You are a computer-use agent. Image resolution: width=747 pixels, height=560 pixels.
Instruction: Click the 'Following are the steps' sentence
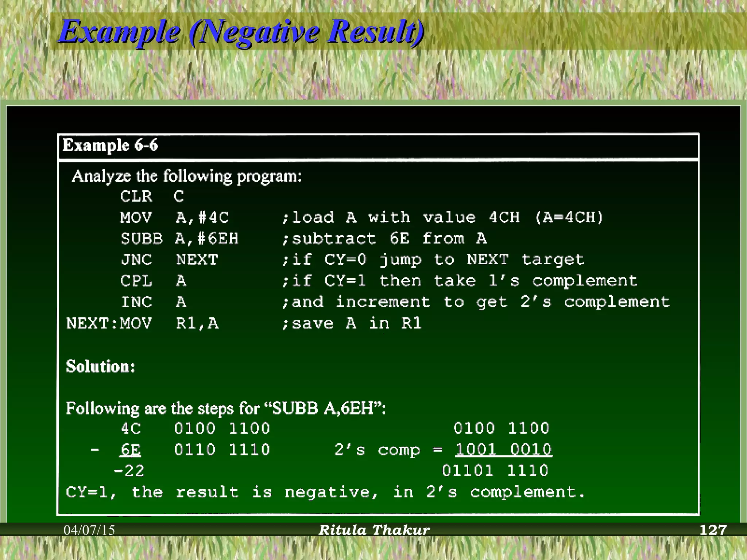pos(226,408)
